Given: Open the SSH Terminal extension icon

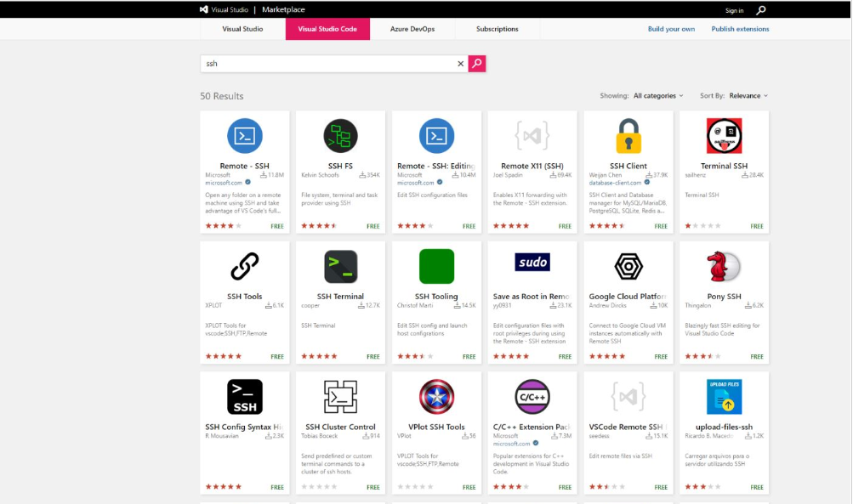Looking at the screenshot, I should [340, 266].
